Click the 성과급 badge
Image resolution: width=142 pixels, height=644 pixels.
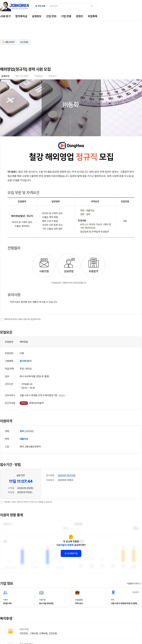[x=24, y=42]
